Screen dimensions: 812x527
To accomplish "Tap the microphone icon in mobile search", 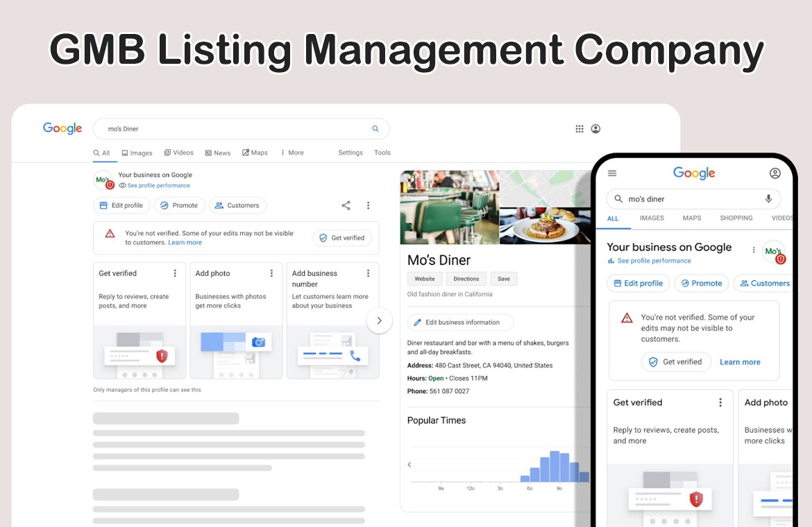I will click(x=768, y=198).
